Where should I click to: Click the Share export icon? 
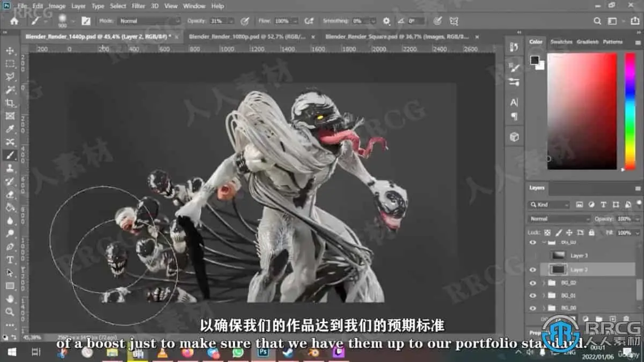click(x=635, y=21)
